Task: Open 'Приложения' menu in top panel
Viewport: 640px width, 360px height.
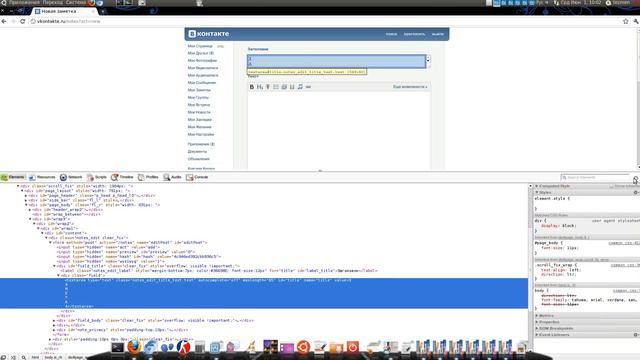Action: click(24, 2)
